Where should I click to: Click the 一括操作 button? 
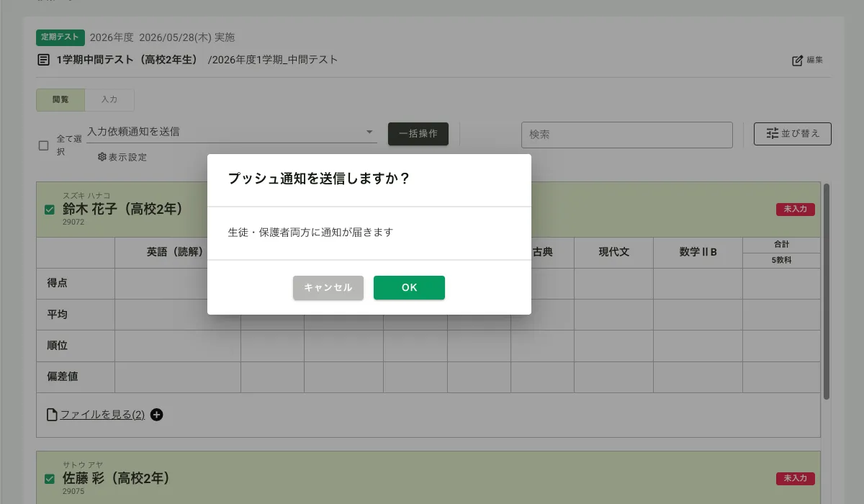pyautogui.click(x=418, y=134)
